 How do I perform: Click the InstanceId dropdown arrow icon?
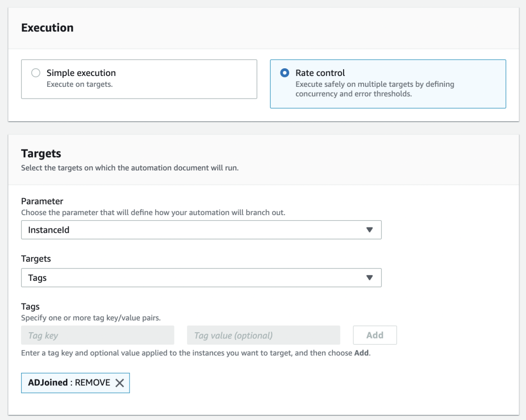pos(369,230)
